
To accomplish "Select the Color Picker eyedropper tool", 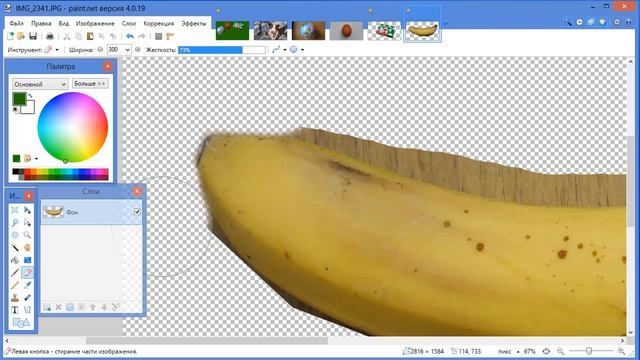I will [27, 285].
